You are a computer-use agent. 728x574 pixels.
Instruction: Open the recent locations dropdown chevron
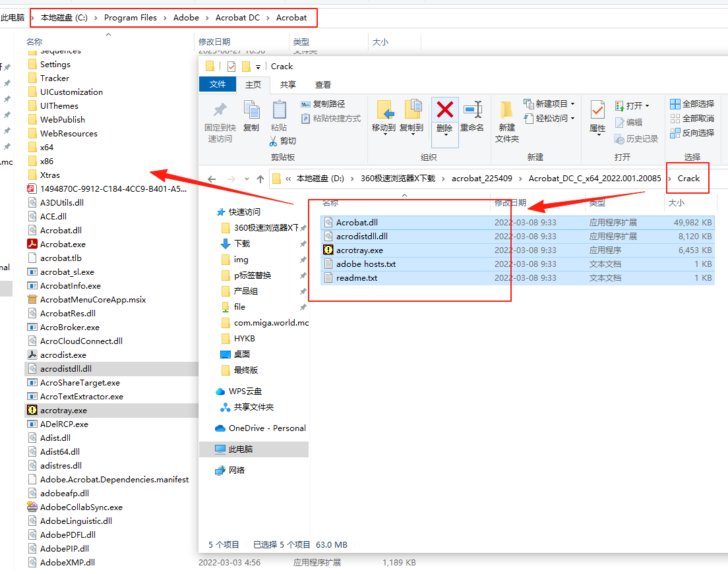(x=247, y=179)
